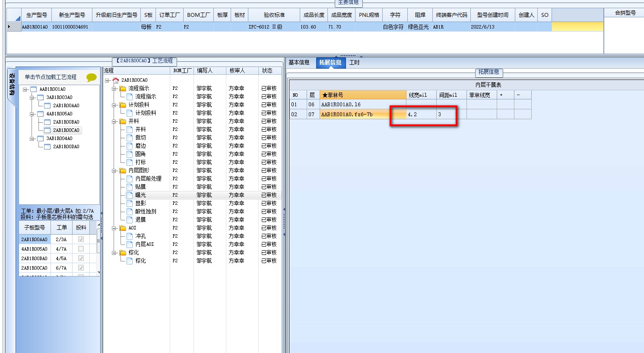
Task: Click the board icon beside 3AB1R003A0 tree node
Action: (41, 98)
